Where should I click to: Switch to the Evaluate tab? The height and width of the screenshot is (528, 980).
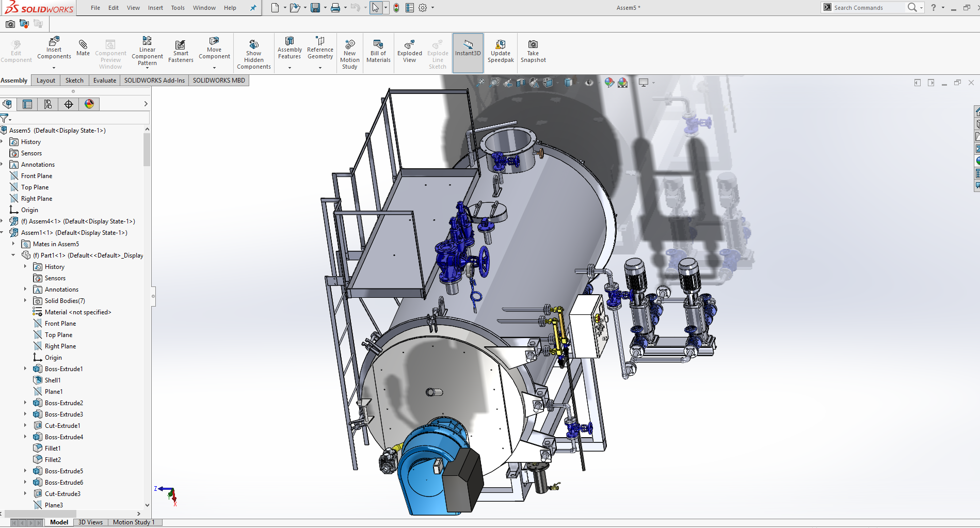click(x=104, y=81)
